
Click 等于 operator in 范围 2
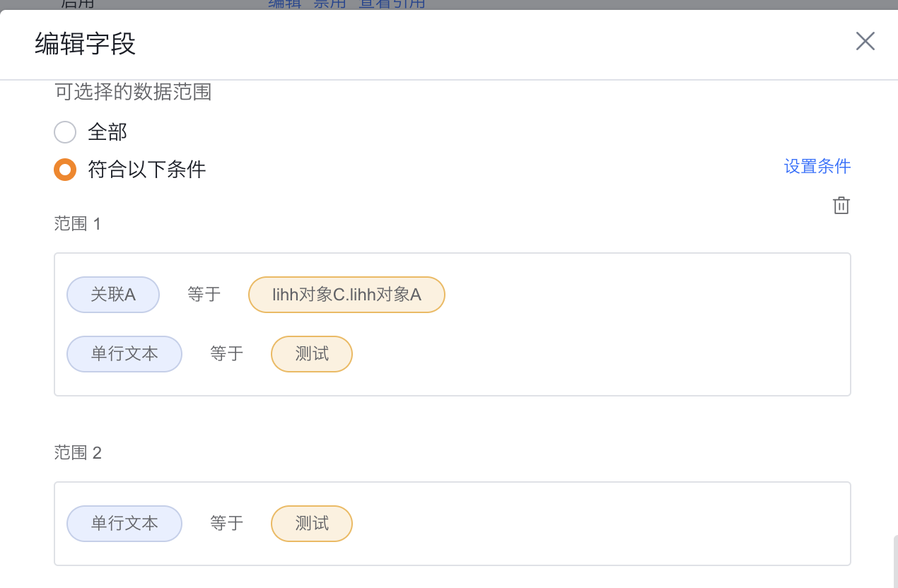227,524
